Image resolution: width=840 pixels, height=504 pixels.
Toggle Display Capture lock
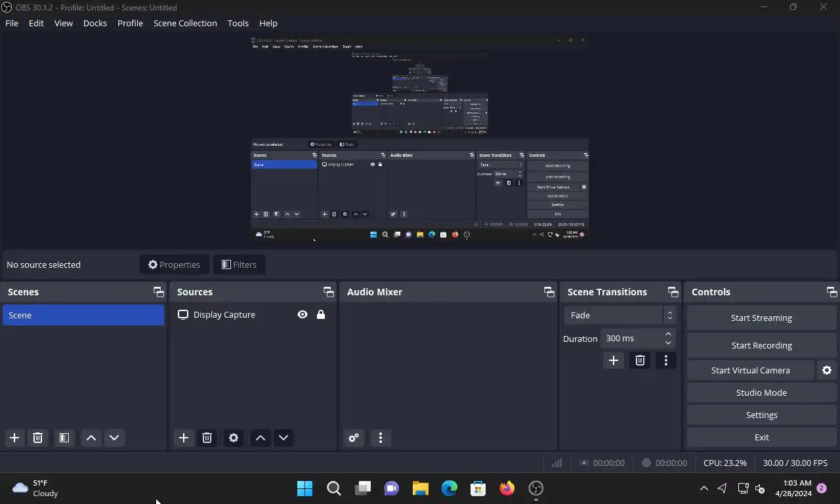click(321, 314)
